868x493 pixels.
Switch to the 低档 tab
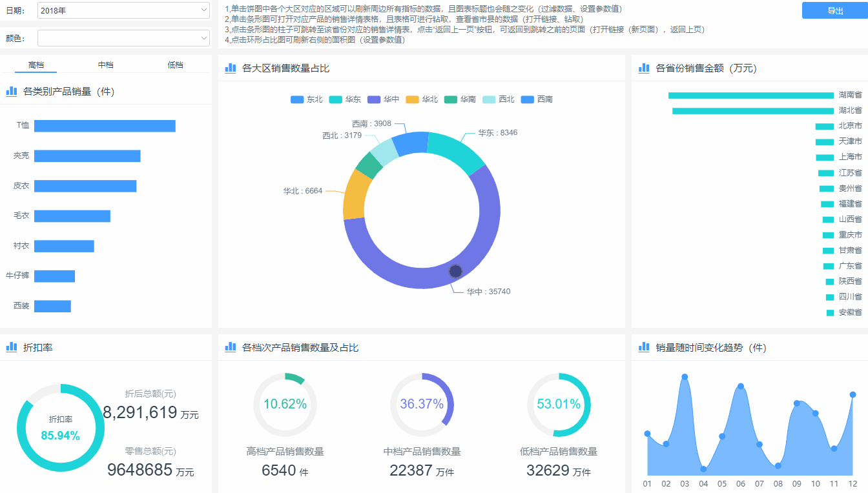(x=175, y=65)
